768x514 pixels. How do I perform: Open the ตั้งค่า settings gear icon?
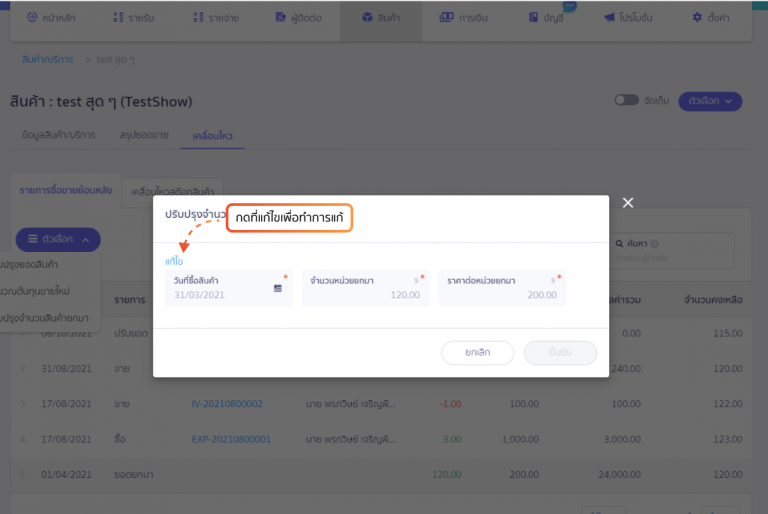697,18
